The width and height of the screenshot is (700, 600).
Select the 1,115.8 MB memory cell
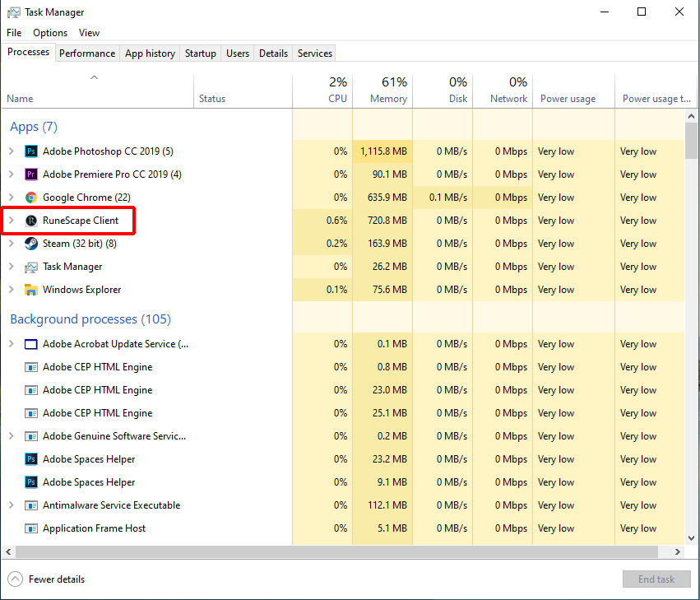click(382, 151)
